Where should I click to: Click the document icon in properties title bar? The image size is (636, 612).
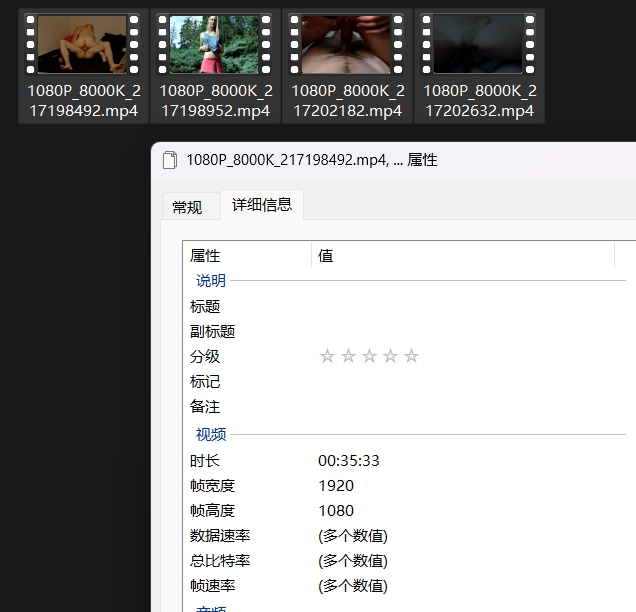point(170,160)
